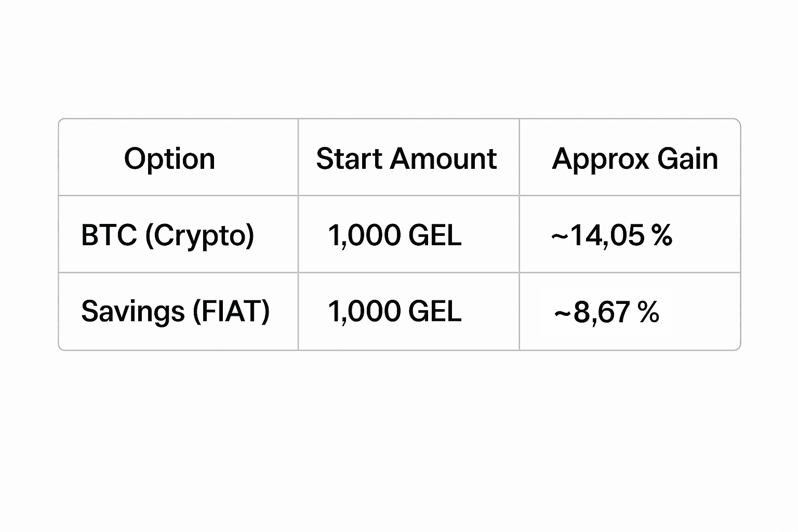Click the word BTC
798x532 pixels.
(x=109, y=235)
